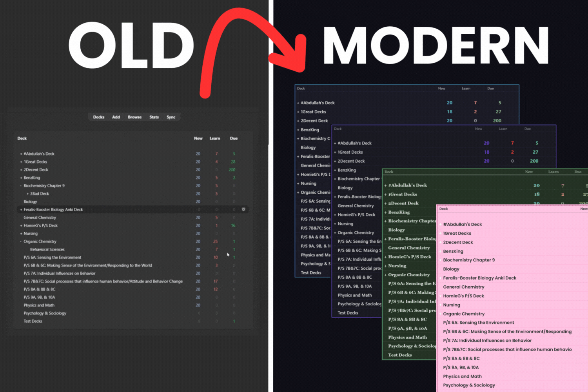
Task: Open Stats in the Anki toolbar
Action: coord(154,117)
